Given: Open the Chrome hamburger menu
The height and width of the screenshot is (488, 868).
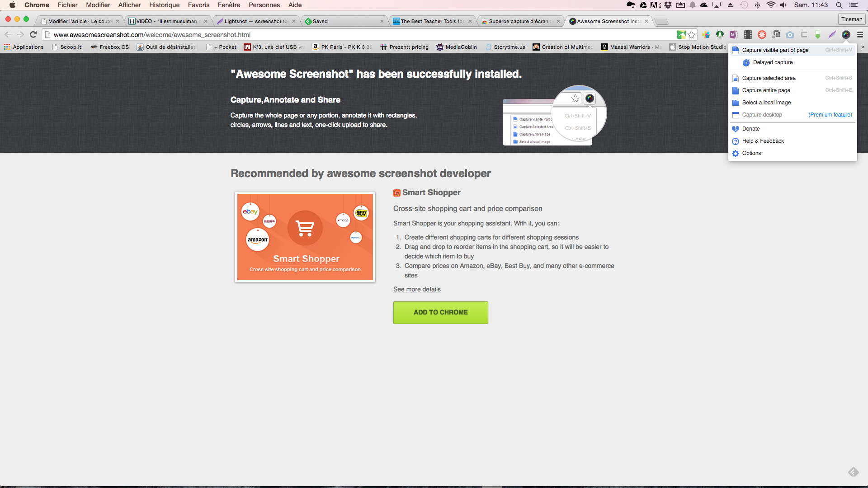Looking at the screenshot, I should click(860, 34).
